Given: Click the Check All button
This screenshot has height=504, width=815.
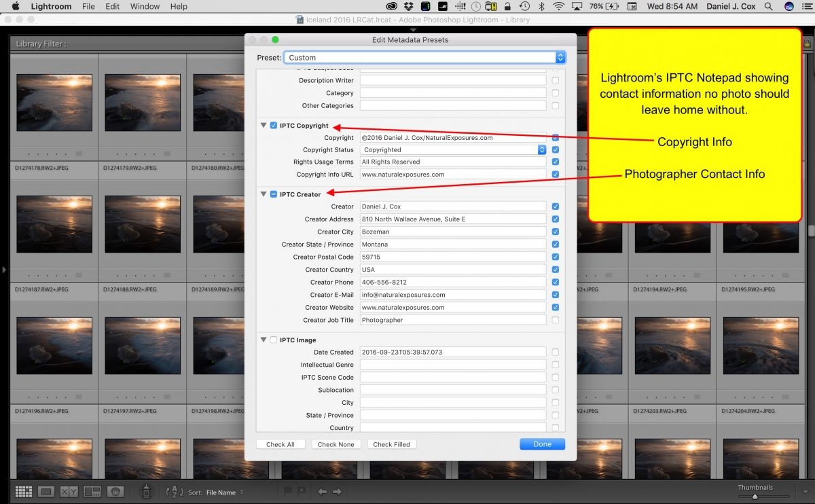Looking at the screenshot, I should point(280,444).
